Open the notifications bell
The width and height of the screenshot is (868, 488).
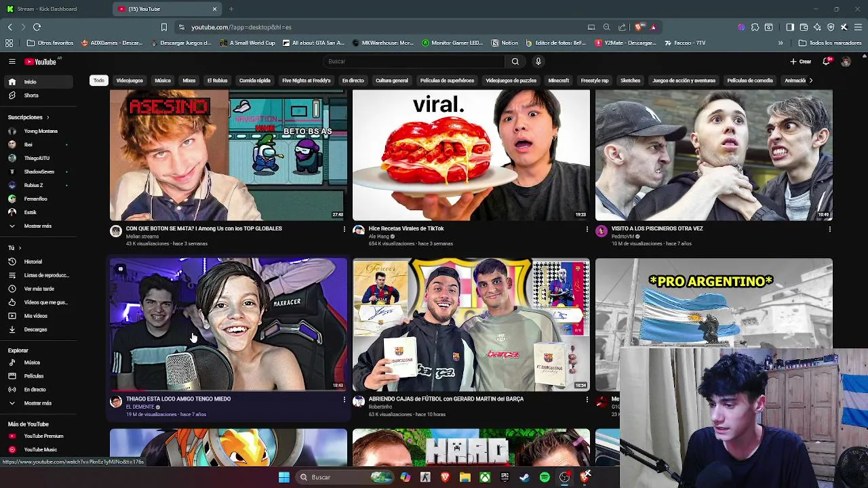tap(827, 62)
